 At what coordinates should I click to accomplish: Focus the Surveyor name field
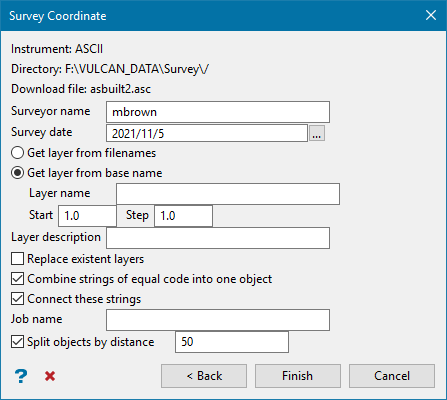click(218, 112)
